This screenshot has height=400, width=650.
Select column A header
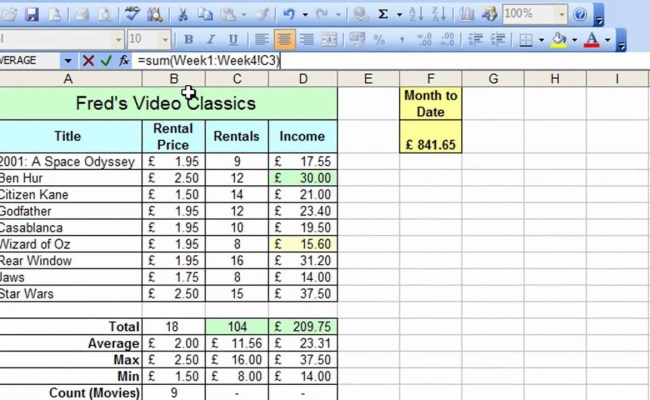click(68, 78)
